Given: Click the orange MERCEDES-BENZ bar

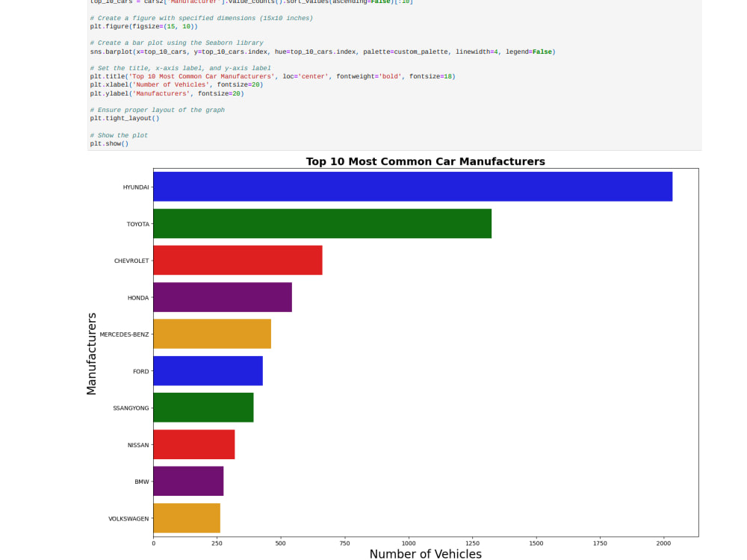Looking at the screenshot, I should [212, 334].
